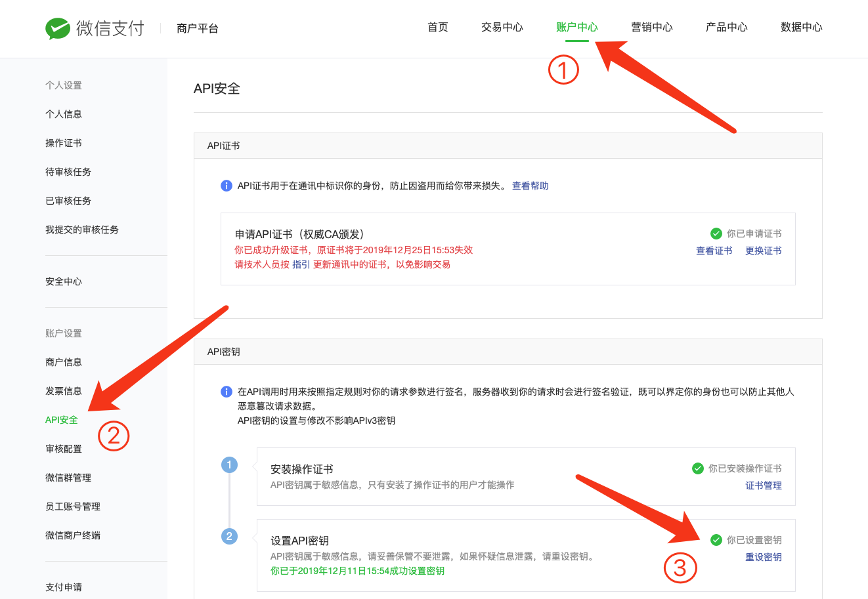Click the 指引 link in red notice
The width and height of the screenshot is (868, 599).
click(x=301, y=264)
